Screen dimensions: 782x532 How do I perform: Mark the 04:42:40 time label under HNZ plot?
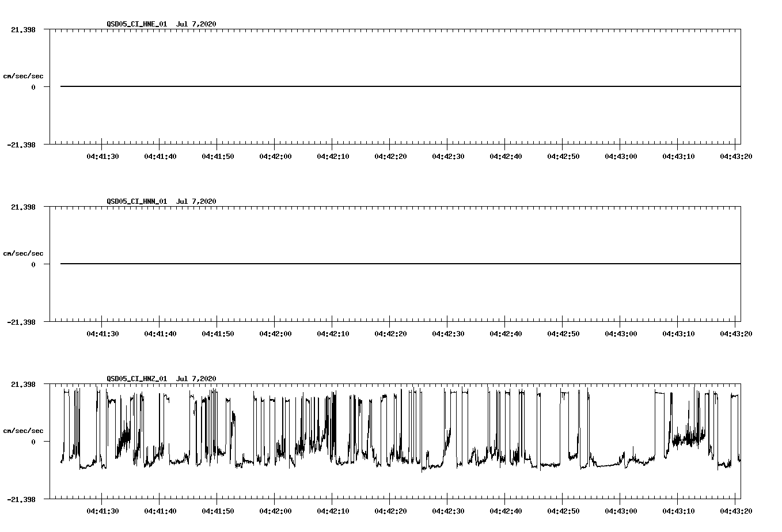(x=506, y=511)
